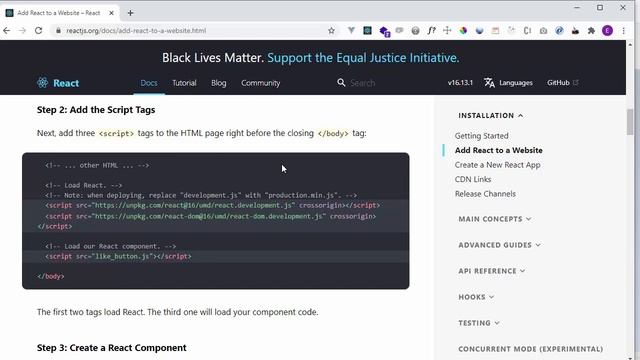Open the WhatFont f? extension
This screenshot has height=360, width=640.
tap(431, 30)
